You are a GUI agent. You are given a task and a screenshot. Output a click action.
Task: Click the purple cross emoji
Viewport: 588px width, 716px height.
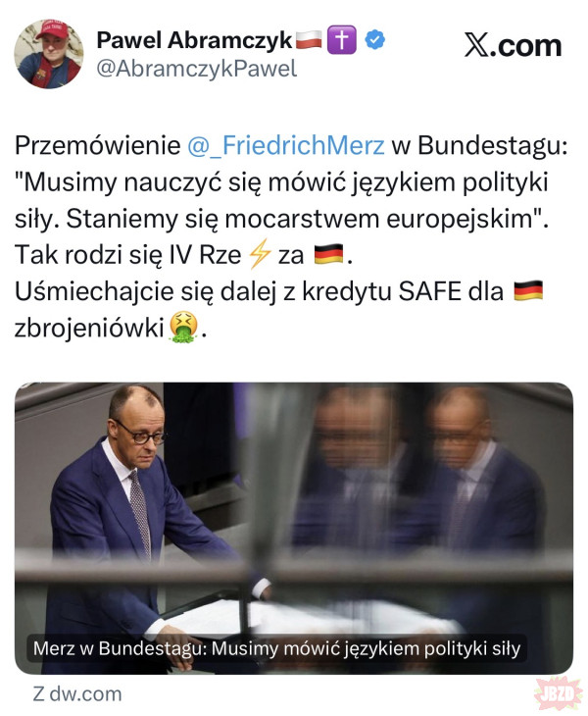(342, 40)
